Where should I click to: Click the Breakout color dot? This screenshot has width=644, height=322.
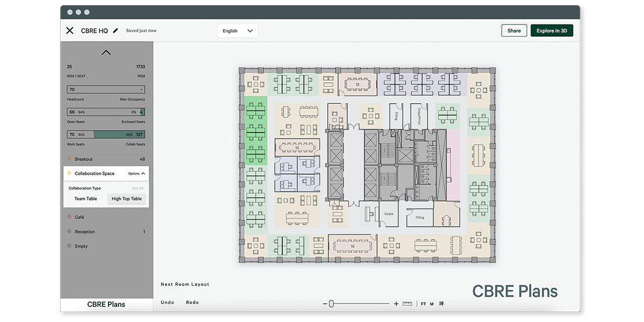coord(69,159)
